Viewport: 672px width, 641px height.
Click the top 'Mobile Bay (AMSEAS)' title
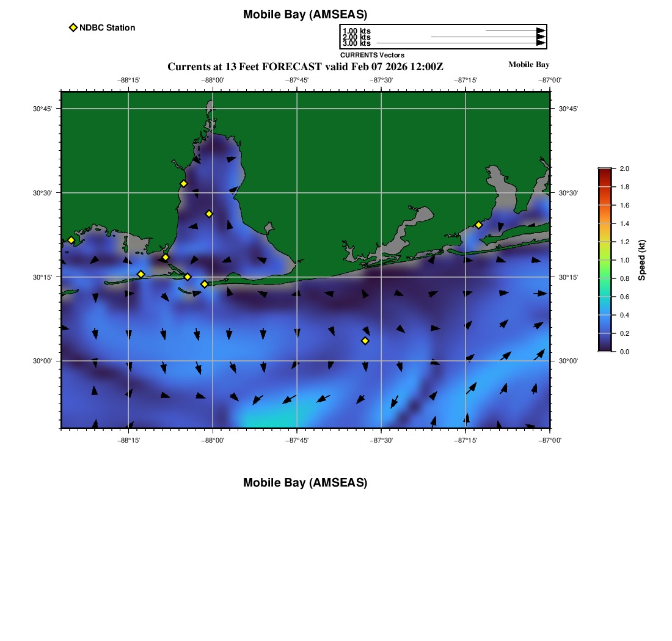(x=305, y=15)
